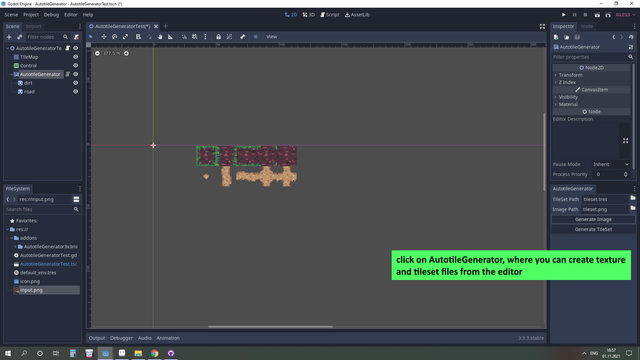Hide the dirt node

tap(76, 83)
